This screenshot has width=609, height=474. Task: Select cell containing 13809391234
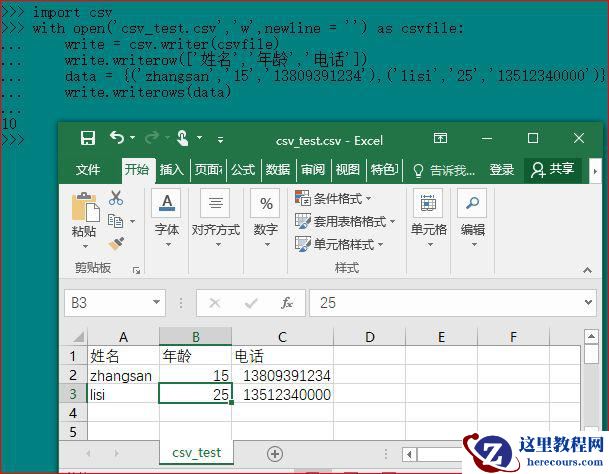tap(282, 375)
